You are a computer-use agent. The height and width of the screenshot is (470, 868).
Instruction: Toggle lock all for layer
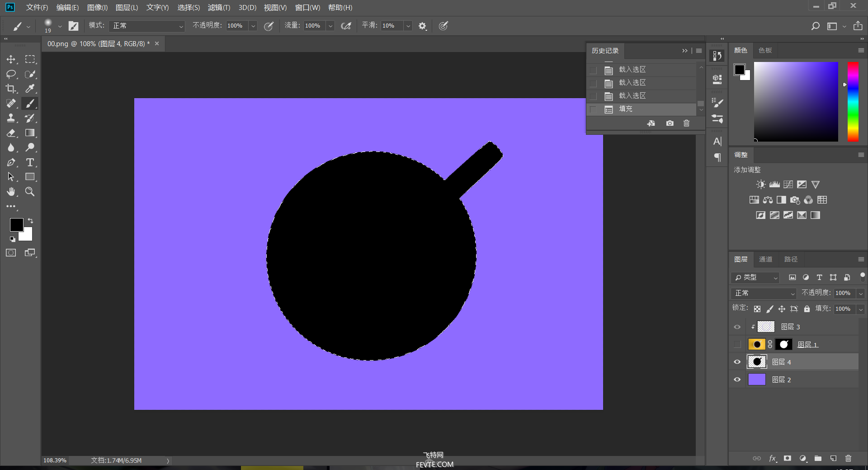807,309
